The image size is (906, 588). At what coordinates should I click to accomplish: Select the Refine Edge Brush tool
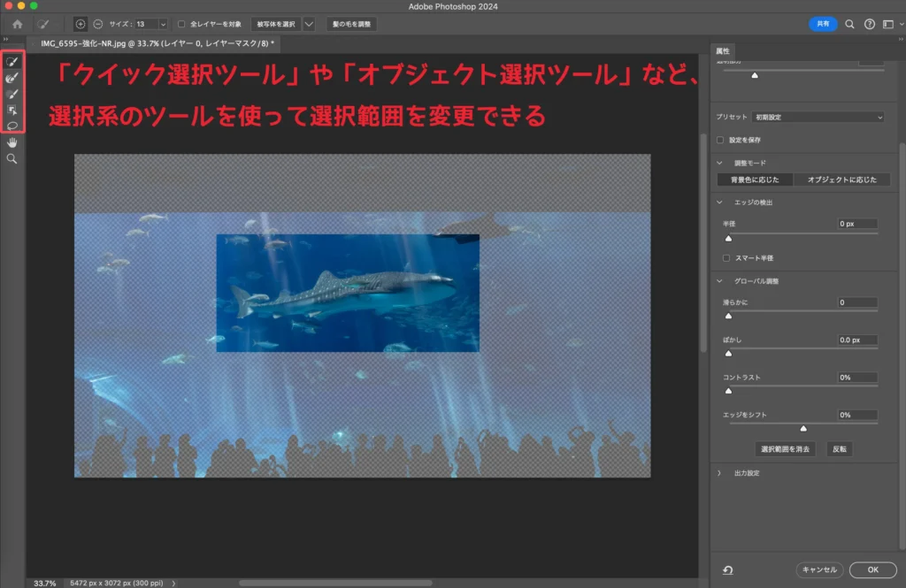tap(12, 78)
